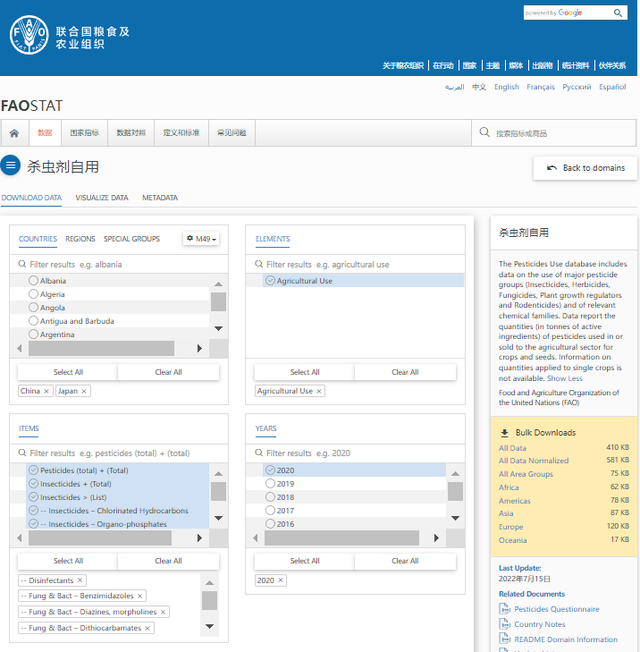Screen dimensions: 640x652
Task: Focus the Elements filter results field
Action: click(356, 264)
